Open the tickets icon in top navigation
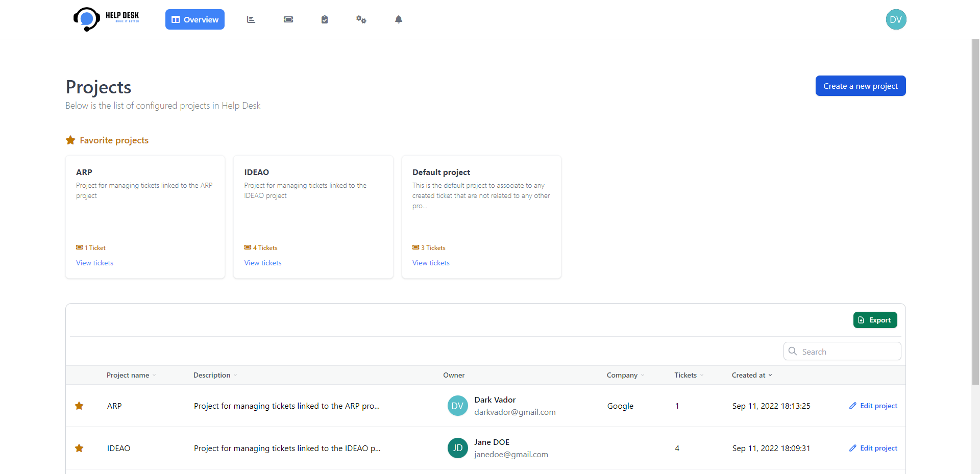The height and width of the screenshot is (474, 980). point(288,19)
